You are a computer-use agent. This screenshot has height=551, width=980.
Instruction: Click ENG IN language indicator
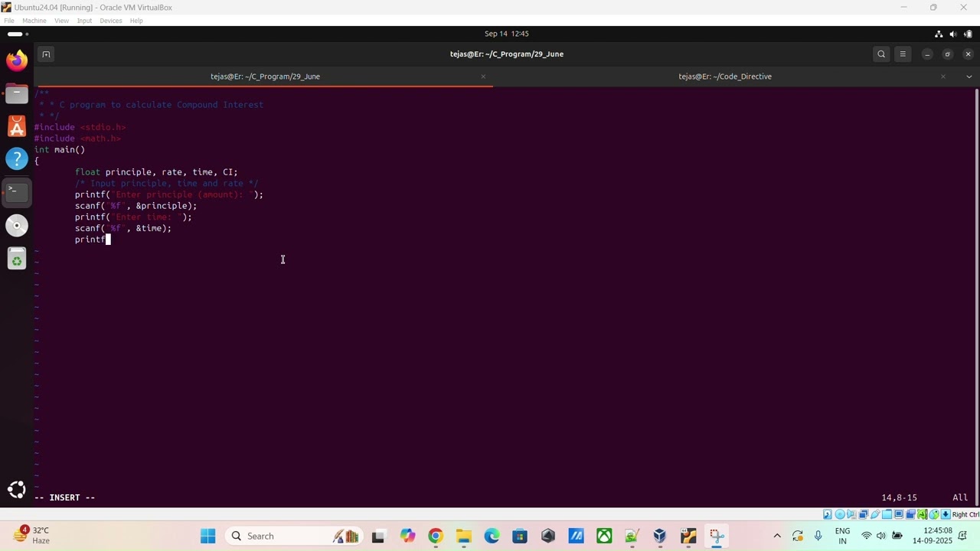point(842,536)
